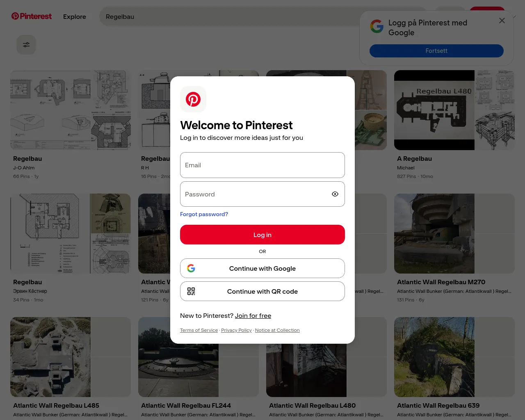Click the A Regelbau board title
The height and width of the screenshot is (420, 525).
[x=414, y=159]
